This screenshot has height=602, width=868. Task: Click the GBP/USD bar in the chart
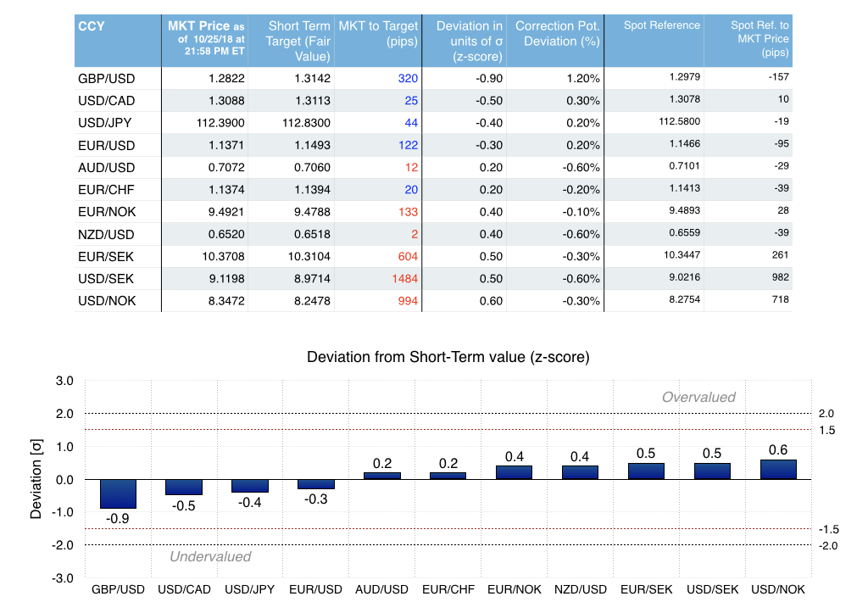[x=118, y=493]
